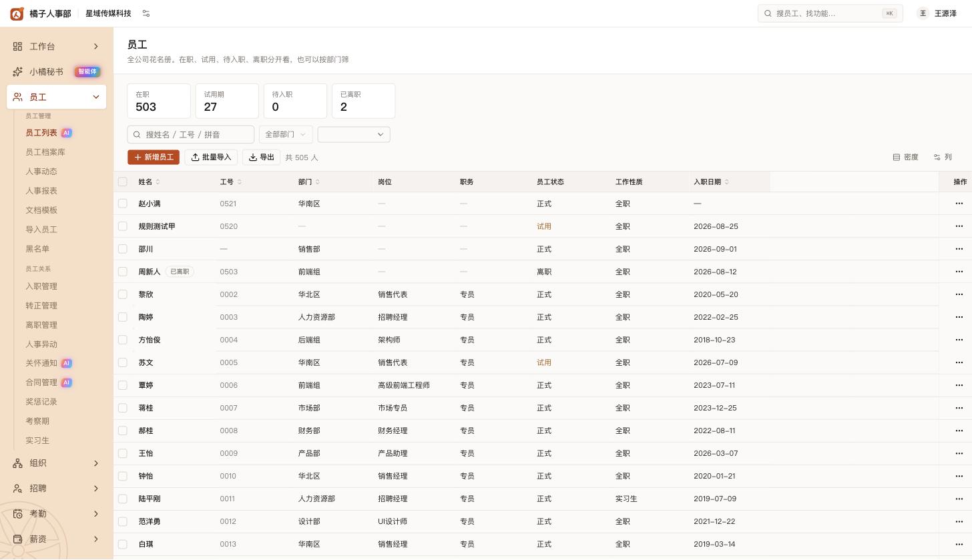Toggle the select-all checkbox in table header
This screenshot has height=560, width=972.
(x=123, y=182)
